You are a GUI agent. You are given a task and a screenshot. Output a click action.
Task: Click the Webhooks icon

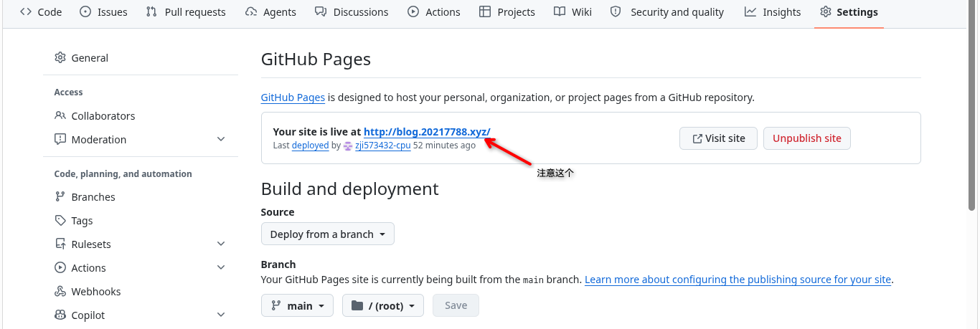click(x=60, y=292)
